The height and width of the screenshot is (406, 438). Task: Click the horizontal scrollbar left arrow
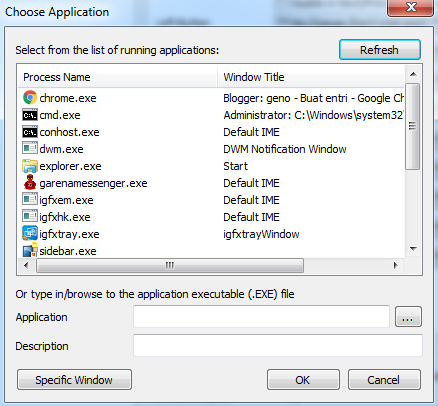26,266
